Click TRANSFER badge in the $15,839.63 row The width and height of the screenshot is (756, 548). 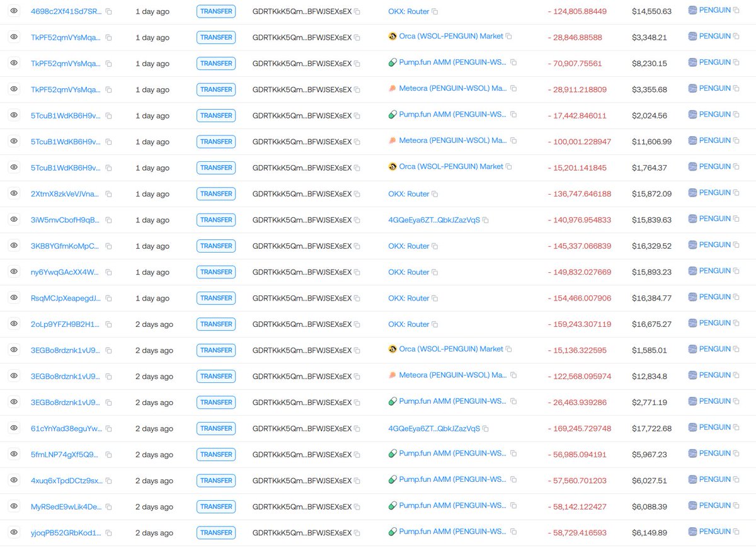point(216,220)
